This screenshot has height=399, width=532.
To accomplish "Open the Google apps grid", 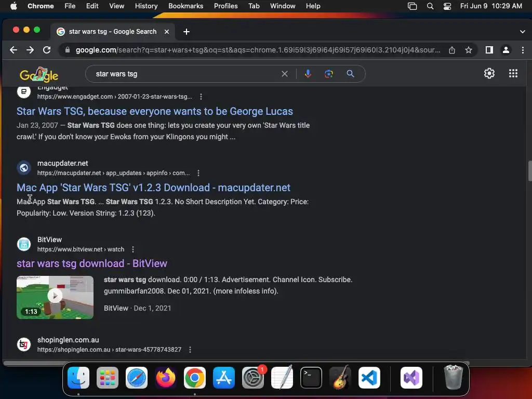I will pos(513,73).
